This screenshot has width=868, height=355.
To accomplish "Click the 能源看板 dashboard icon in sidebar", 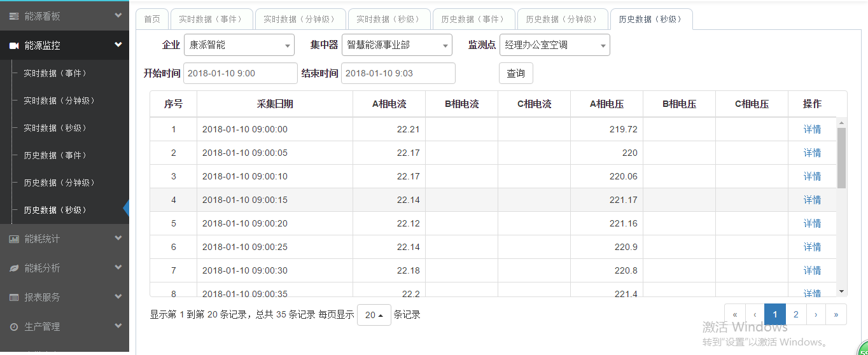I will 14,16.
